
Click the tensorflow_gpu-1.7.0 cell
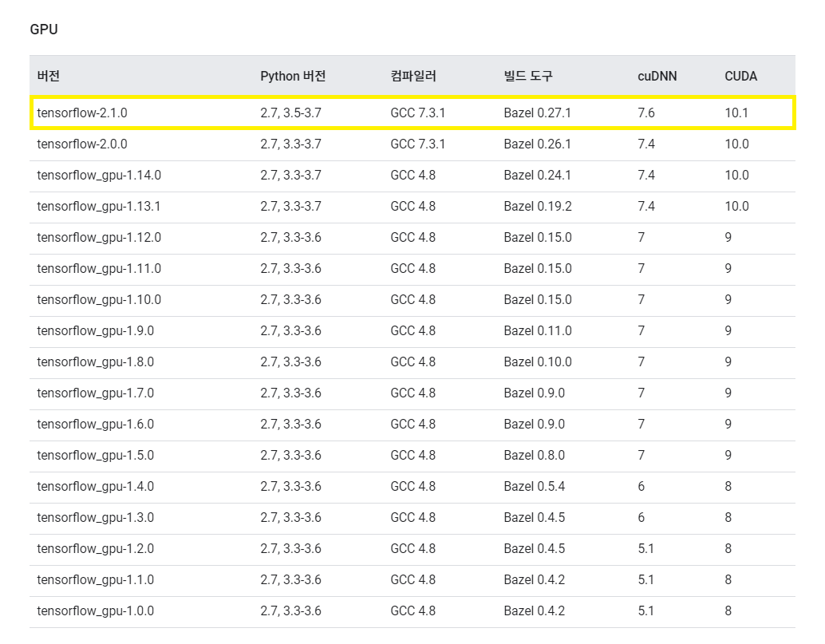[x=95, y=392]
